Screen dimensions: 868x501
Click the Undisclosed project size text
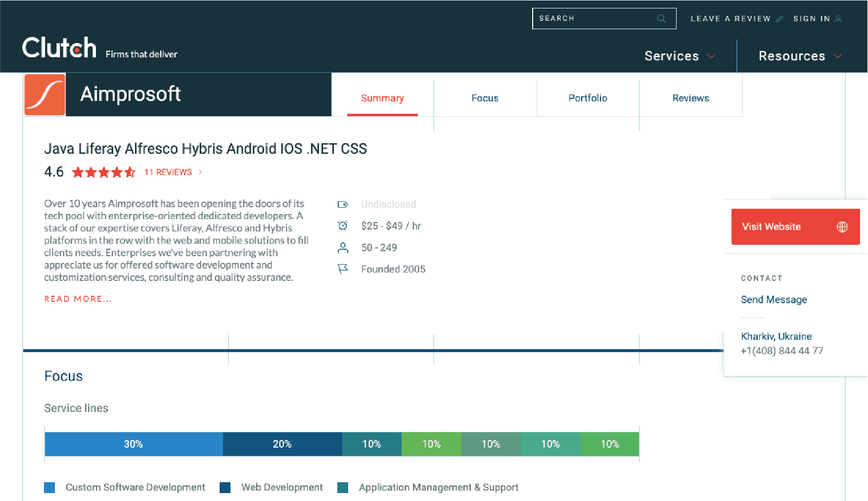pos(389,204)
